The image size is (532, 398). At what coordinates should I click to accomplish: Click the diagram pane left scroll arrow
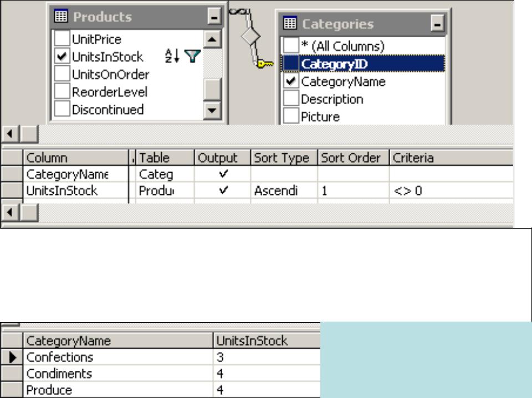(x=10, y=133)
